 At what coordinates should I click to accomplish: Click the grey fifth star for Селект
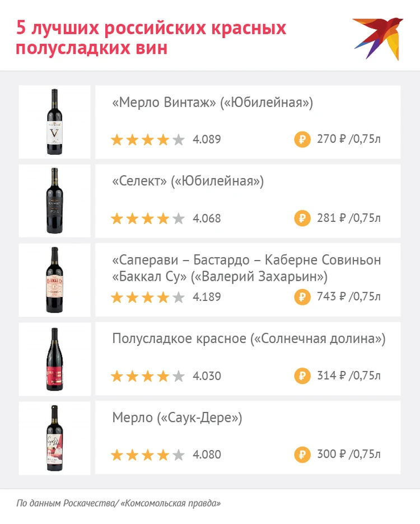pos(178,219)
